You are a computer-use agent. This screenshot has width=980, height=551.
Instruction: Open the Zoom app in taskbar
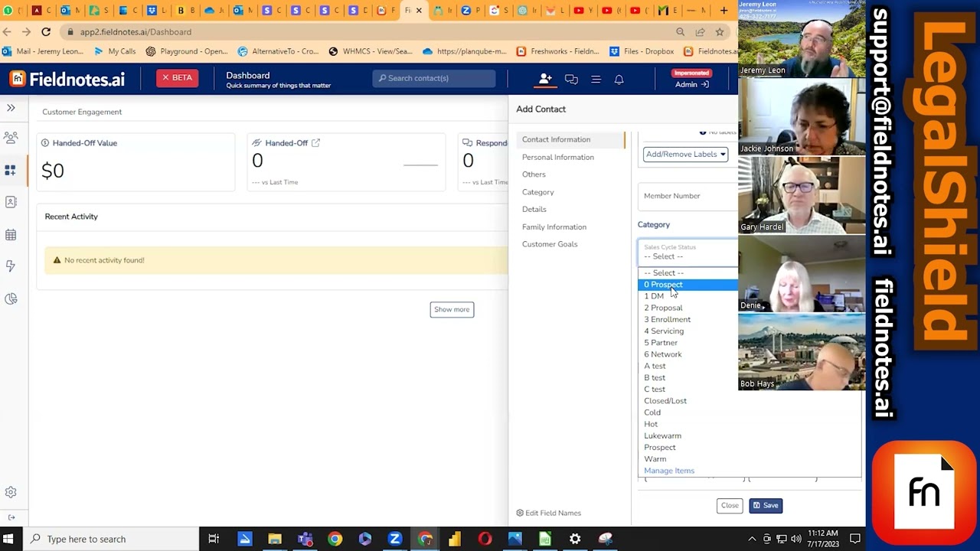394,539
